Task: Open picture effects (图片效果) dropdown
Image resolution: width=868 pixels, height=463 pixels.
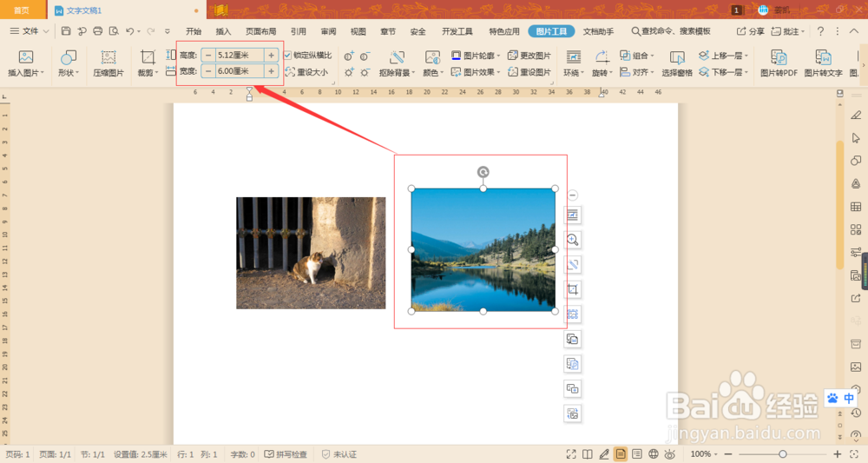Action: (x=476, y=72)
